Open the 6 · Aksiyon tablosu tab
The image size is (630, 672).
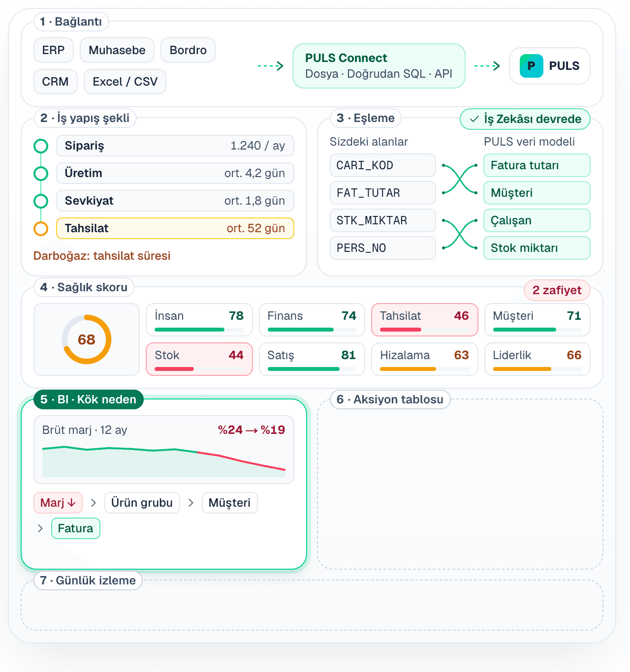390,399
